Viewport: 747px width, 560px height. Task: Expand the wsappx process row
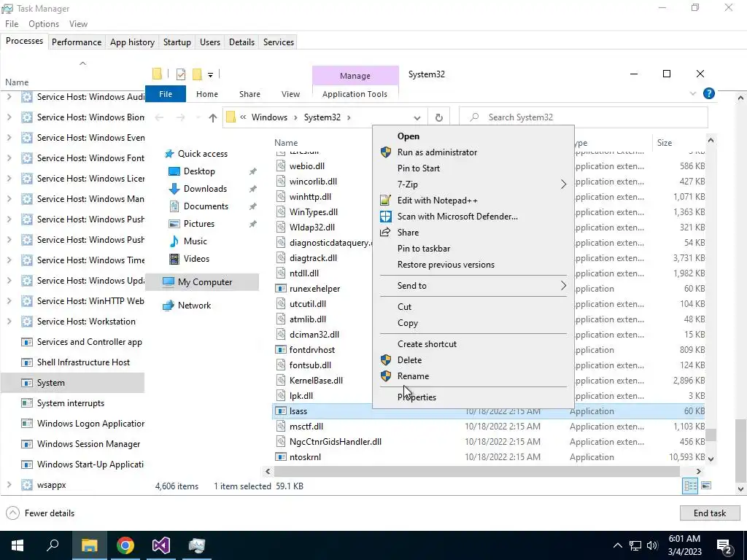coord(9,485)
